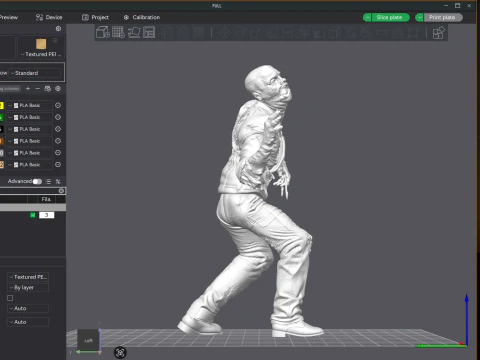Open the Print plate options arrow
The height and width of the screenshot is (360, 480).
pos(420,17)
